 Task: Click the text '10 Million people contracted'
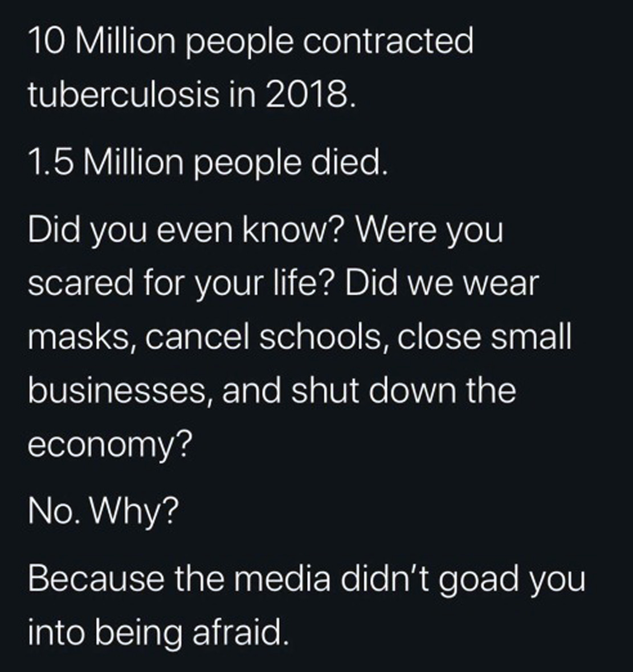(x=251, y=42)
